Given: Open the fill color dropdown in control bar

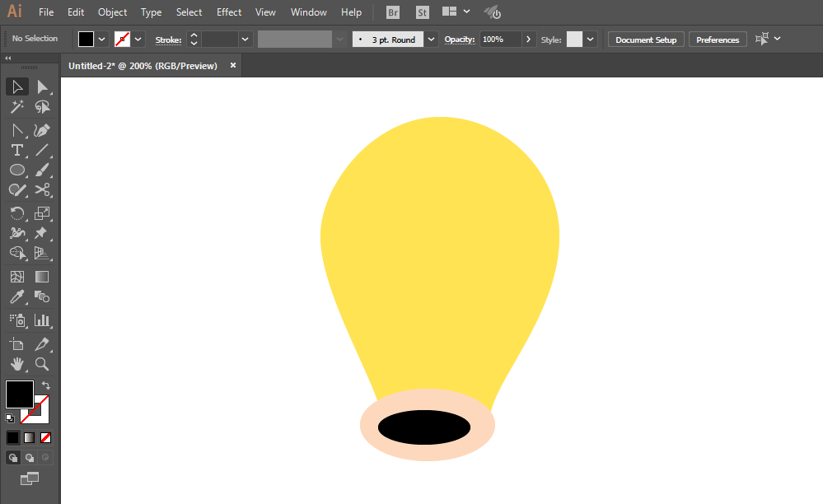Looking at the screenshot, I should point(102,40).
